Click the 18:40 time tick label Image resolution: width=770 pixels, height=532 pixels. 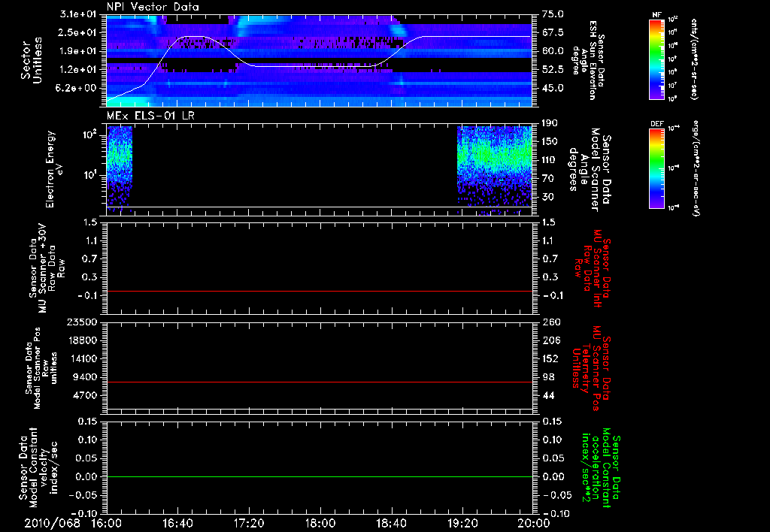391,523
